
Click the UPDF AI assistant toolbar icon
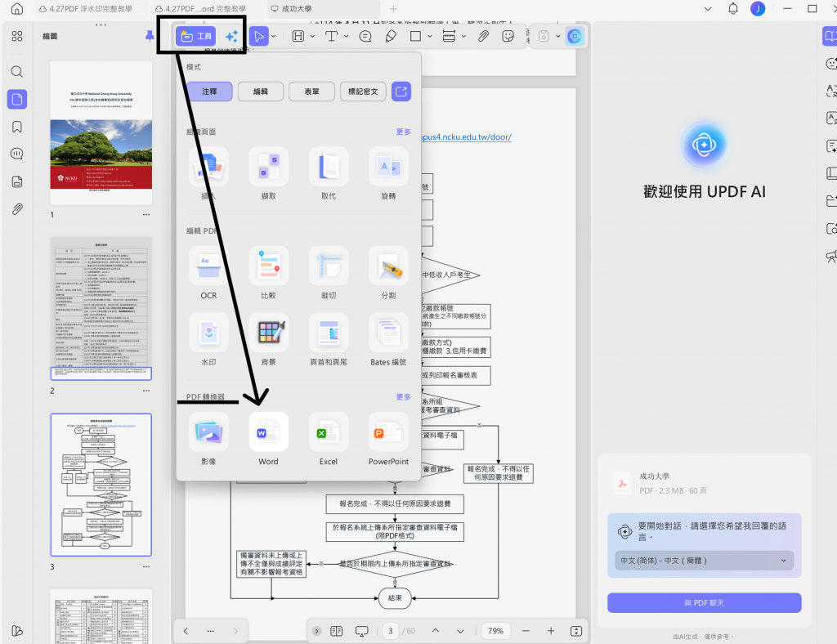(575, 36)
